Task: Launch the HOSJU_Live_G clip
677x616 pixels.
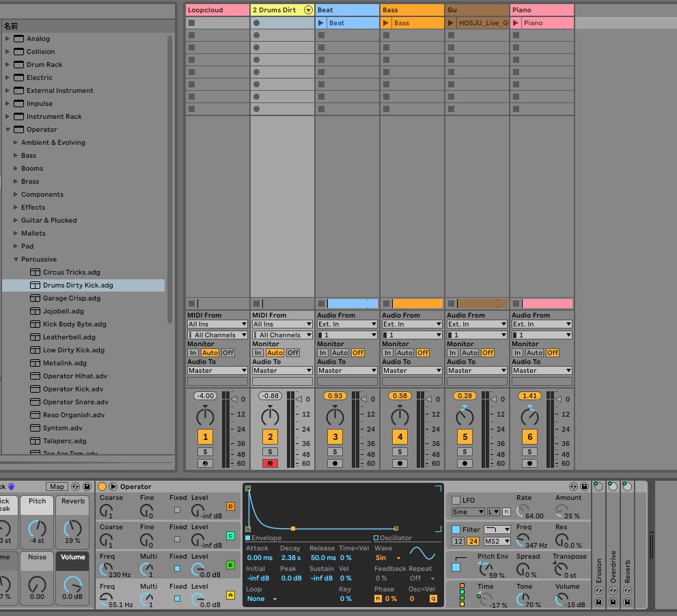Action: [x=451, y=23]
